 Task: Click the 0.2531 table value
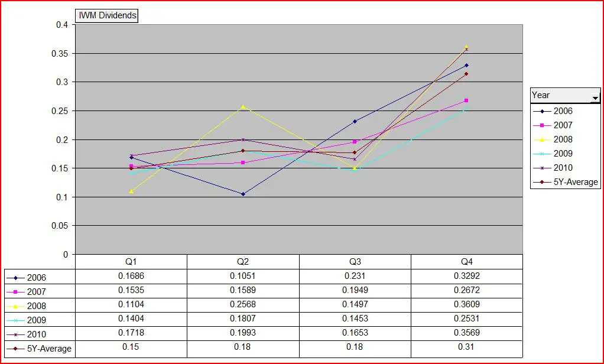(466, 318)
